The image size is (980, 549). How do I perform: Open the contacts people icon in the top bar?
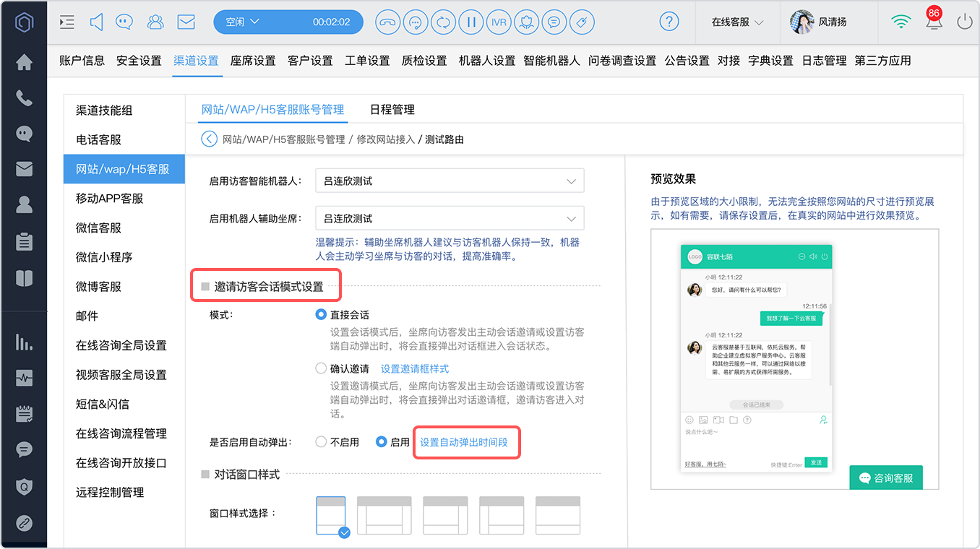click(155, 22)
